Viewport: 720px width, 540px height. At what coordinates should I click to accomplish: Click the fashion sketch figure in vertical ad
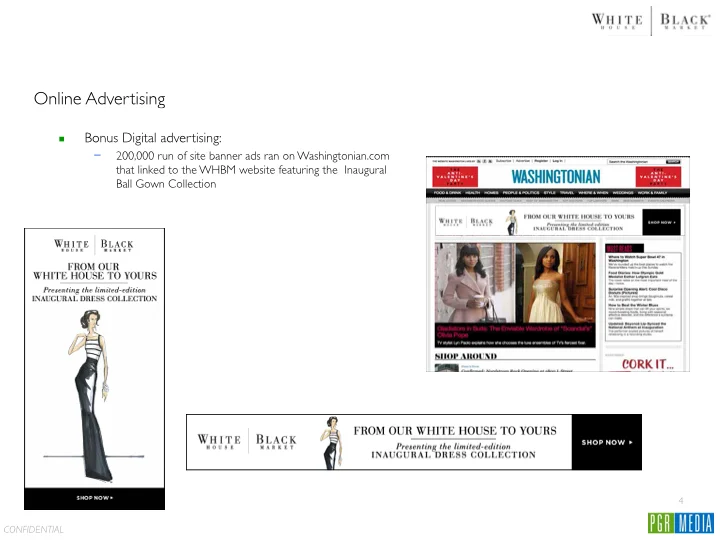(x=93, y=396)
